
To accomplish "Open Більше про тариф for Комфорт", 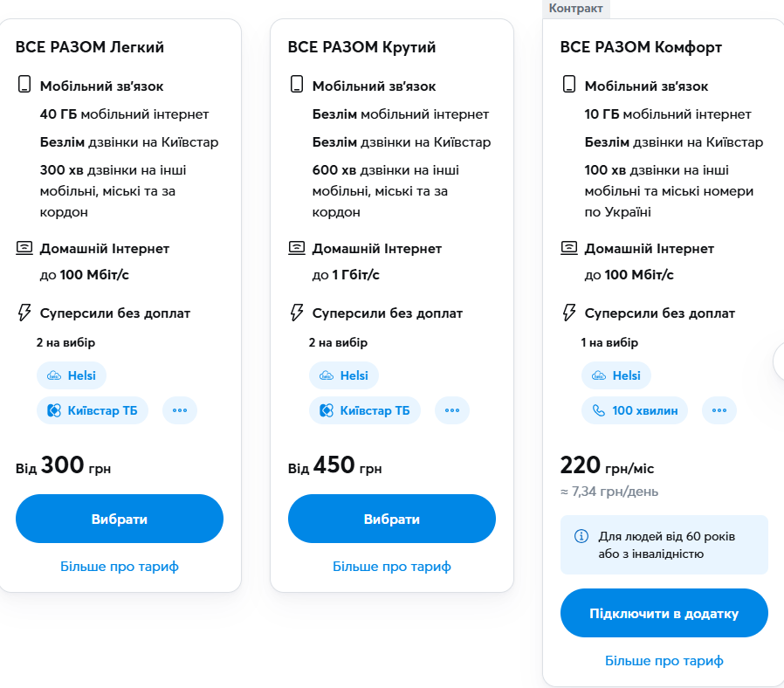I will (x=664, y=661).
